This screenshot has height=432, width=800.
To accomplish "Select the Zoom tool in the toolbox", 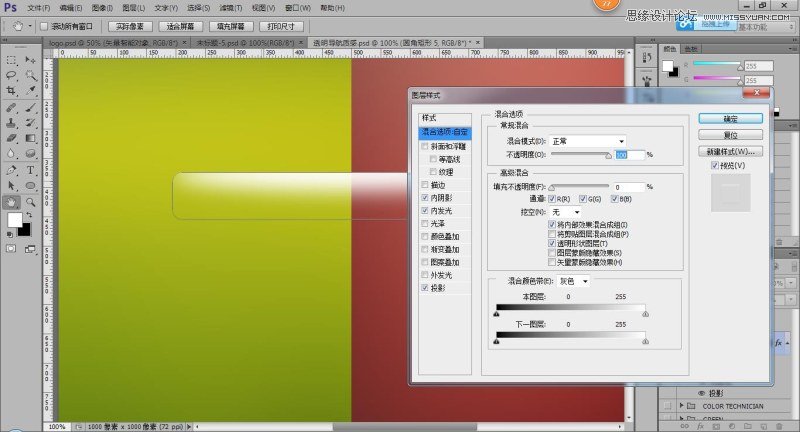I will click(30, 202).
